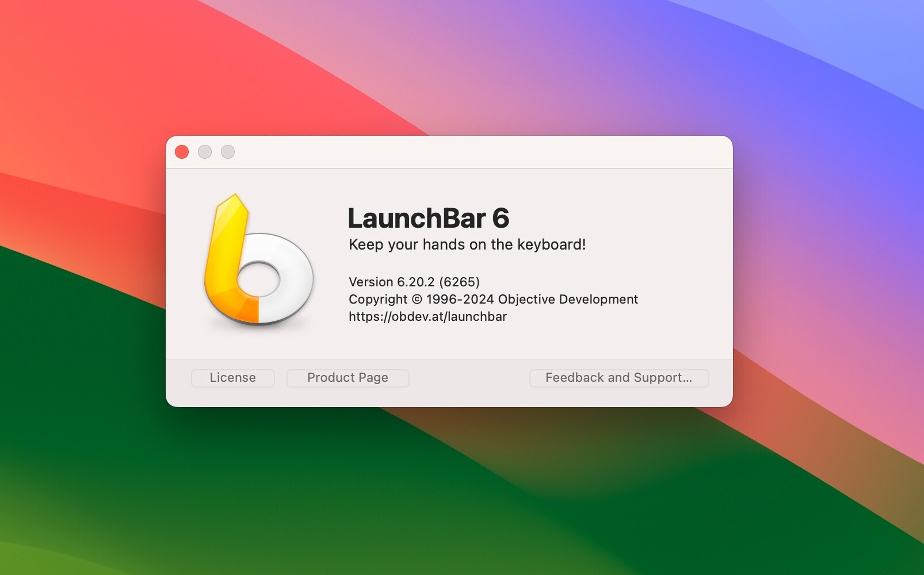This screenshot has height=575, width=924.
Task: Select the https://obdev.at/launchbar URL text
Action: coord(427,317)
